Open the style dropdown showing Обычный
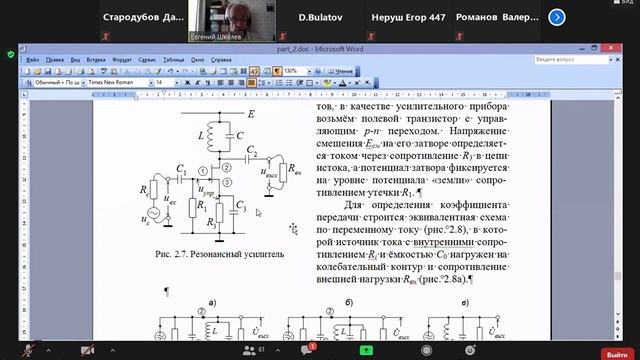The width and height of the screenshot is (640, 360). 83,82
